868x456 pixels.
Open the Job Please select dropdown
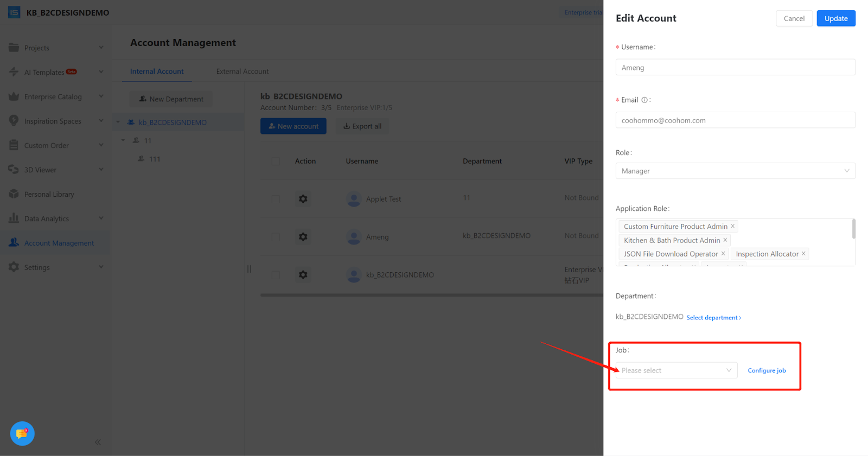click(x=676, y=370)
